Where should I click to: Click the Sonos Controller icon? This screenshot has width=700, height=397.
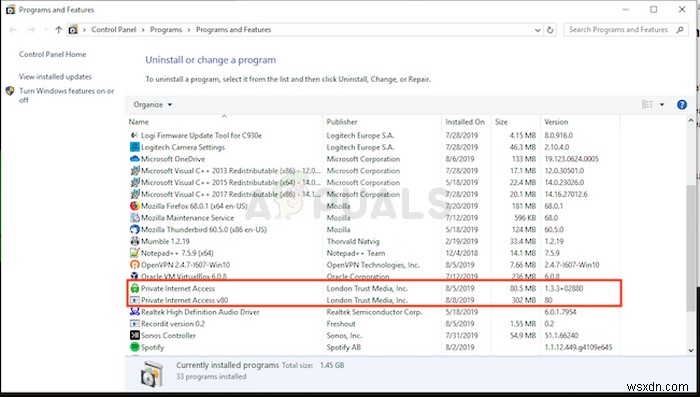pyautogui.click(x=134, y=335)
